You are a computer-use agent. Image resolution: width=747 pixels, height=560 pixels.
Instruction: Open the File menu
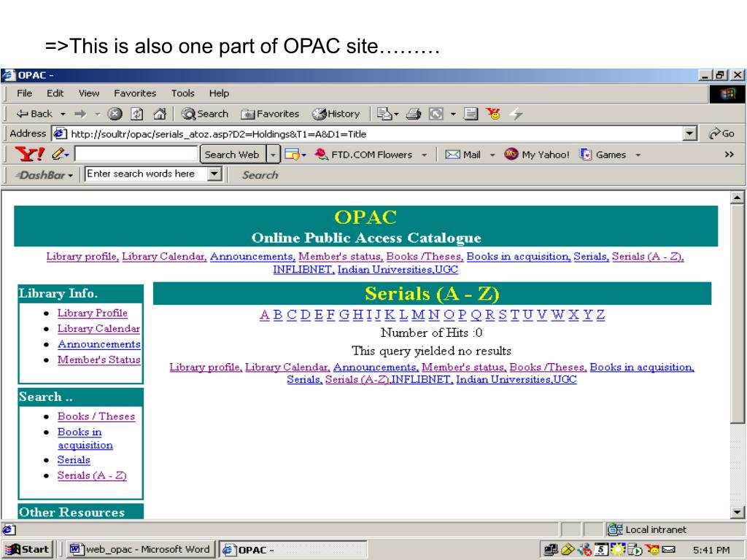[24, 93]
